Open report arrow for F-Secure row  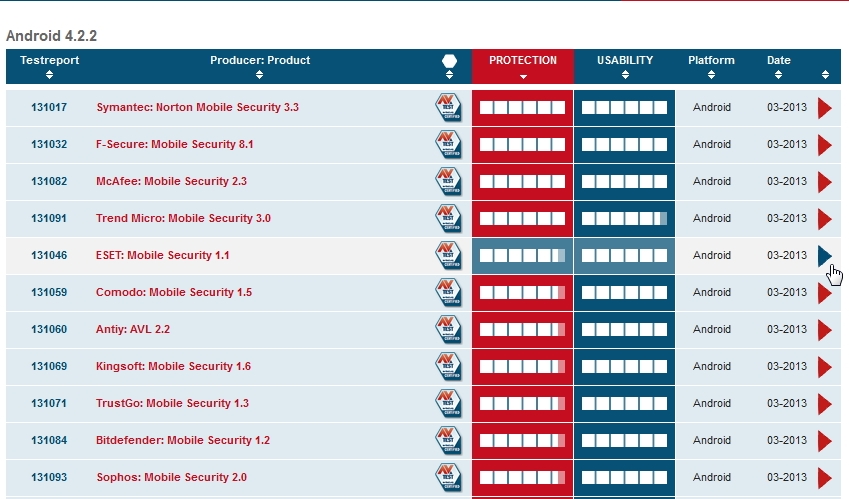(825, 145)
